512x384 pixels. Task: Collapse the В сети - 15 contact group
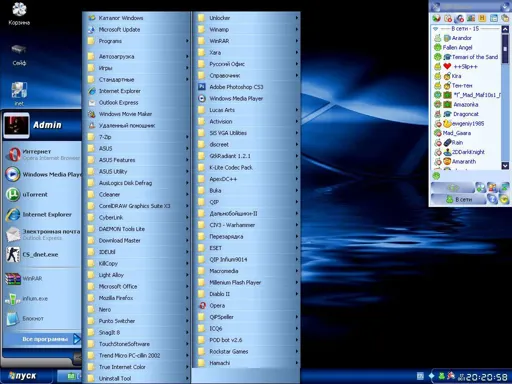click(x=435, y=29)
